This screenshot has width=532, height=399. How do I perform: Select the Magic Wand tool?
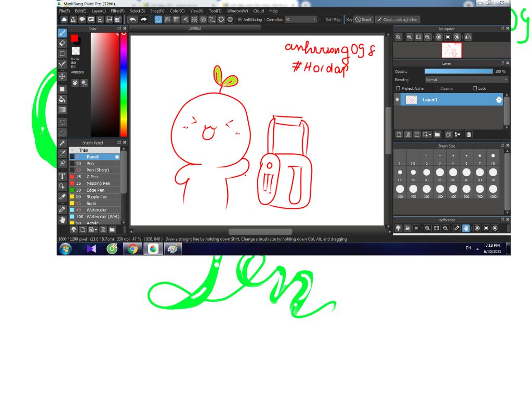pyautogui.click(x=62, y=143)
